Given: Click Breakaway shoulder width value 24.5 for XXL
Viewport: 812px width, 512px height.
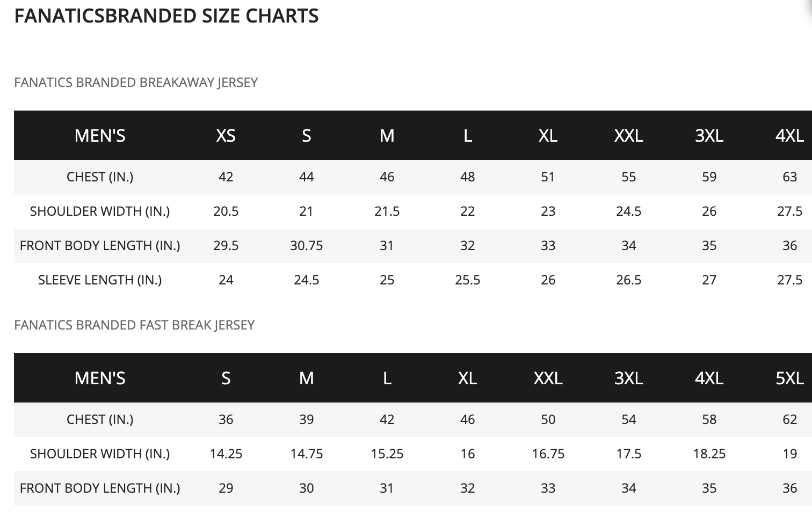Looking at the screenshot, I should (x=628, y=211).
